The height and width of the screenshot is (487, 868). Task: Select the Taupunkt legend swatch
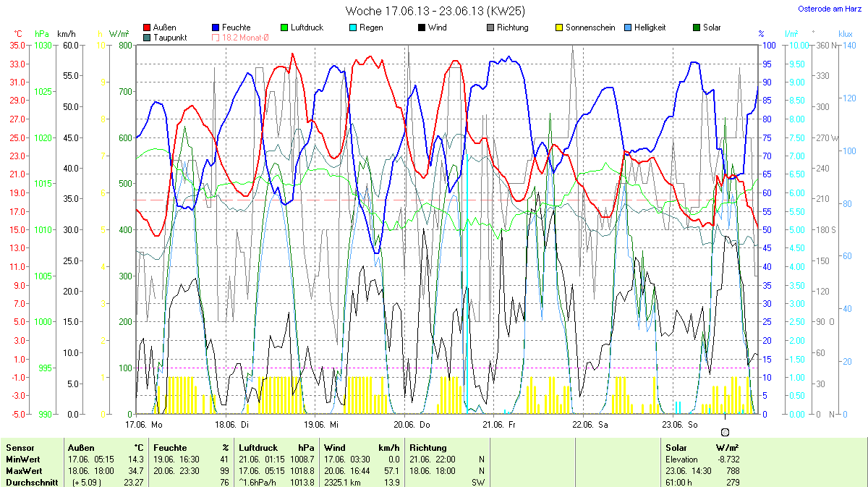[148, 38]
